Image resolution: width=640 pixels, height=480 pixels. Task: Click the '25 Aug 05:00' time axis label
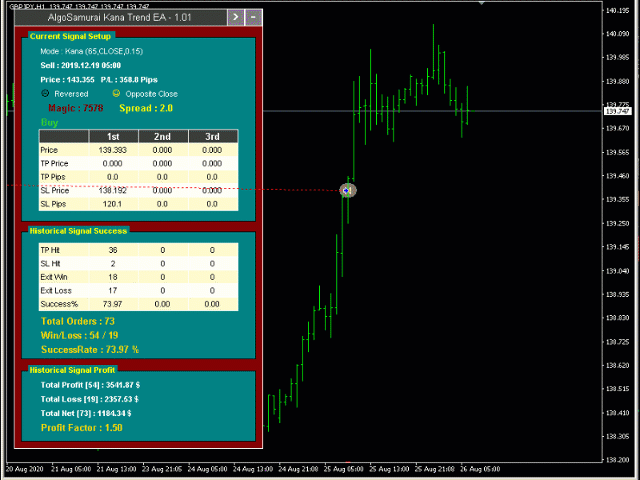pyautogui.click(x=344, y=469)
